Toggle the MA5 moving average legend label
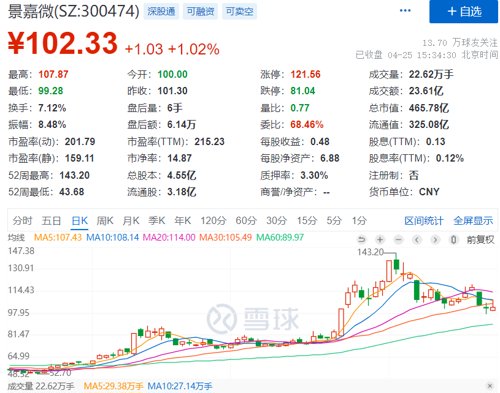 pyautogui.click(x=58, y=237)
